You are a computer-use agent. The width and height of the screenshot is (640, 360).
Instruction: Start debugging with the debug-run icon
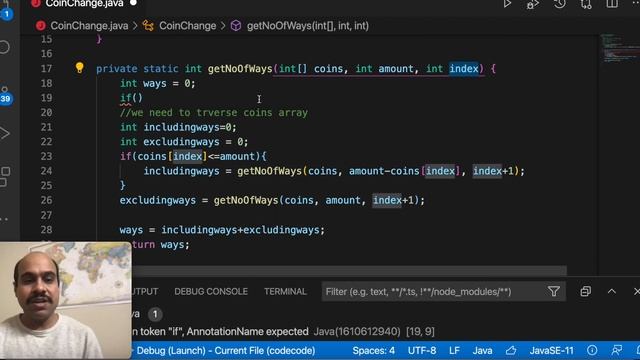coord(533,4)
